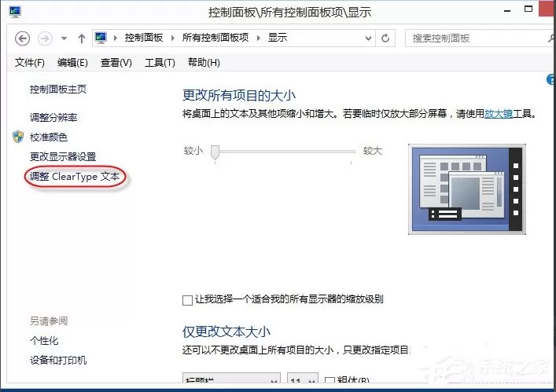Go up one level with up arrow
Screen dimensions: 556x392
point(82,38)
